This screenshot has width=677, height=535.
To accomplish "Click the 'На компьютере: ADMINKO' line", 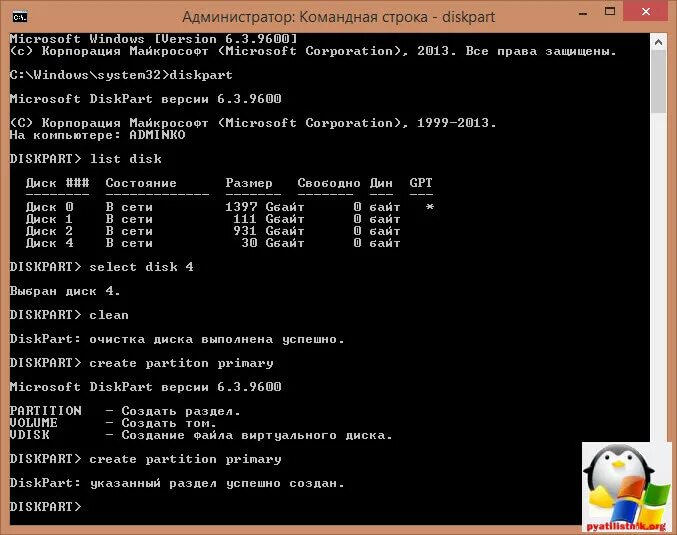I will pos(98,135).
